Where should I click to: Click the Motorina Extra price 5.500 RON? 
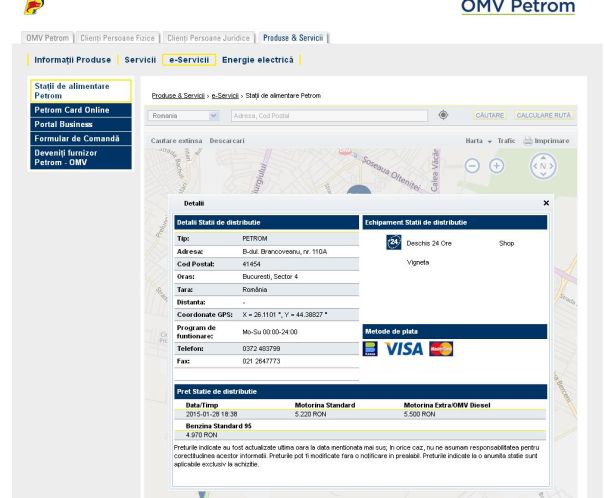pyautogui.click(x=419, y=414)
